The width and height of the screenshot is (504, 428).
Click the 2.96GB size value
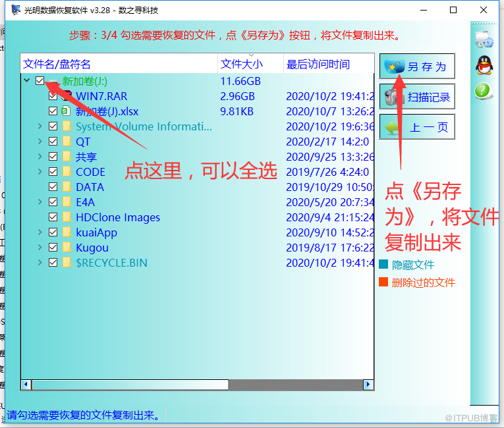pos(237,96)
